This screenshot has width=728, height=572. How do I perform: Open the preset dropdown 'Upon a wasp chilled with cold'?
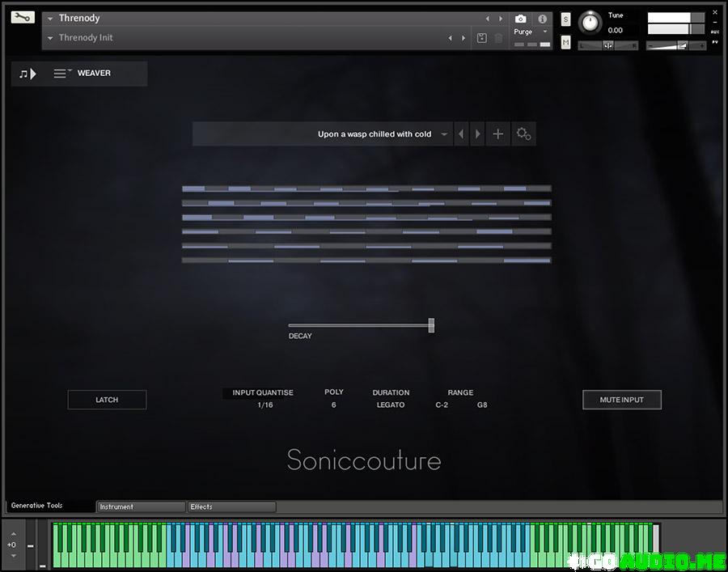tap(444, 134)
